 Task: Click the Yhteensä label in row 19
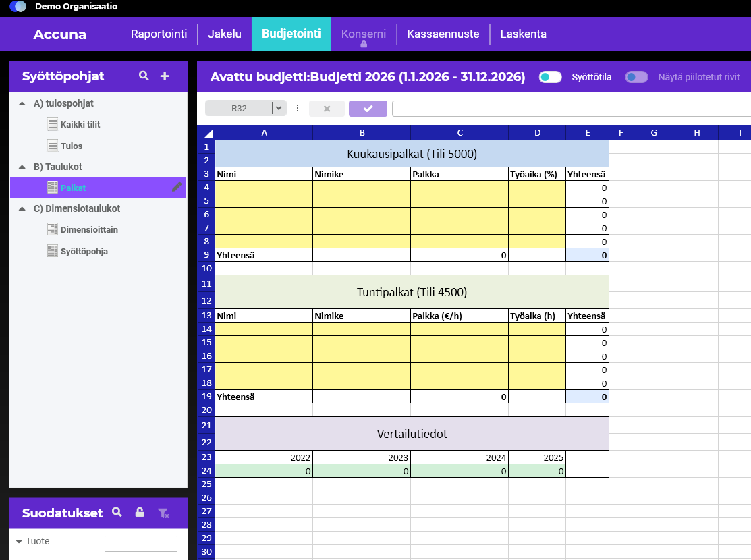[x=235, y=397]
